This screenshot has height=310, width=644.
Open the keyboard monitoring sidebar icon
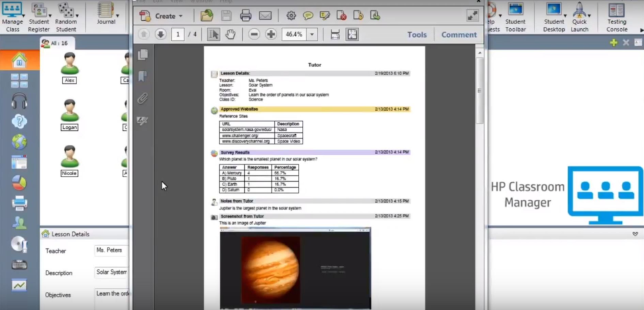[19, 265]
